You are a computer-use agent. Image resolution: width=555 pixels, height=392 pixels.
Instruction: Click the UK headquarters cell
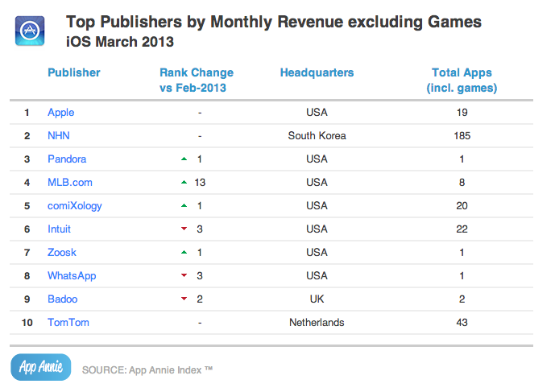[x=317, y=299]
